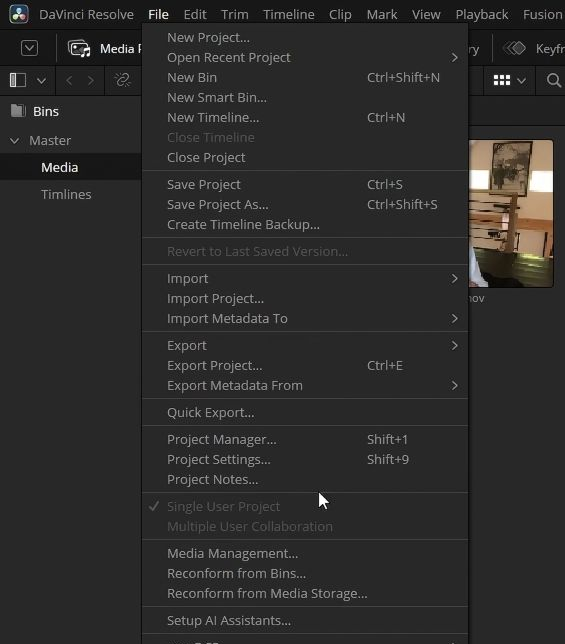Open the Fusion menu
This screenshot has height=644, width=565.
[x=543, y=14]
